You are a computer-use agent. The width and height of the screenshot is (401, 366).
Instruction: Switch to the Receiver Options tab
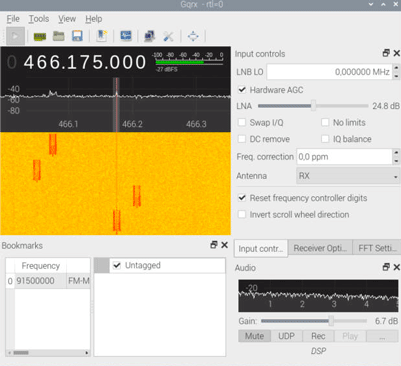tap(320, 248)
